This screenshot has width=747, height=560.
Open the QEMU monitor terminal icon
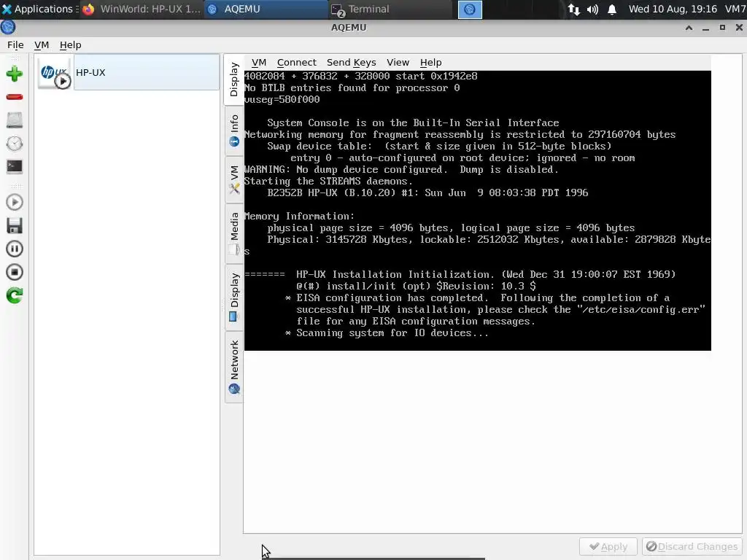click(x=15, y=166)
